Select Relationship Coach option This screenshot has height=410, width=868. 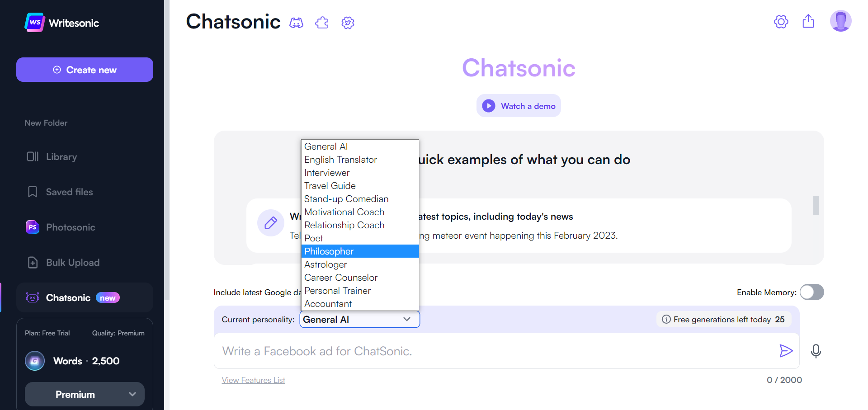[x=360, y=225]
